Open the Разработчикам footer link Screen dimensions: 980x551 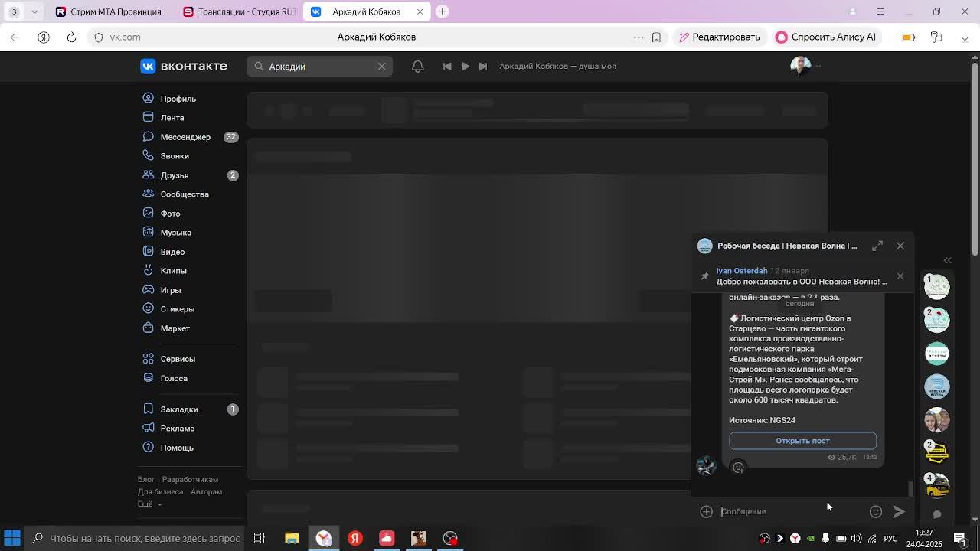[x=190, y=480]
